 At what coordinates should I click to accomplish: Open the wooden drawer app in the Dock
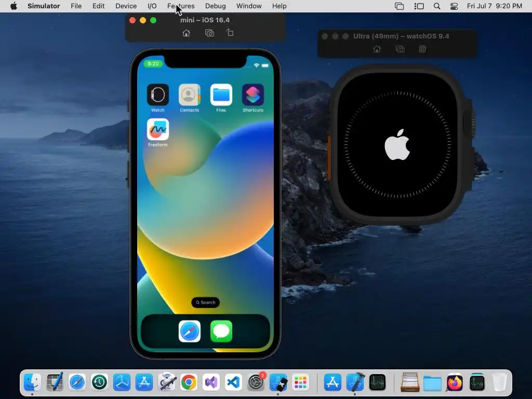point(410,382)
